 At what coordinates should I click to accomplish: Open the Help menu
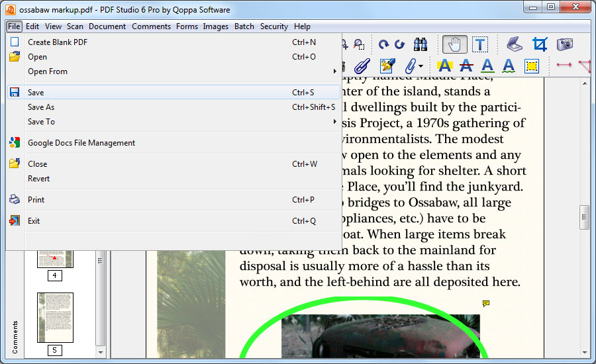(302, 26)
